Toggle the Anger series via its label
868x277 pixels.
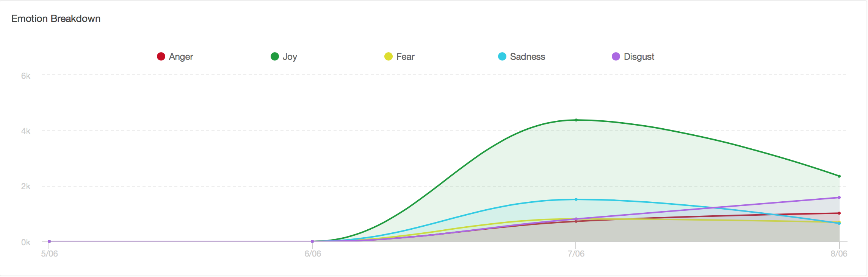[x=181, y=57]
